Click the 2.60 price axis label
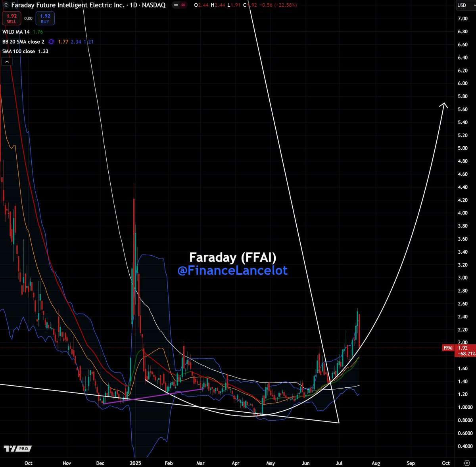This screenshot has height=467, width=476. (x=463, y=304)
